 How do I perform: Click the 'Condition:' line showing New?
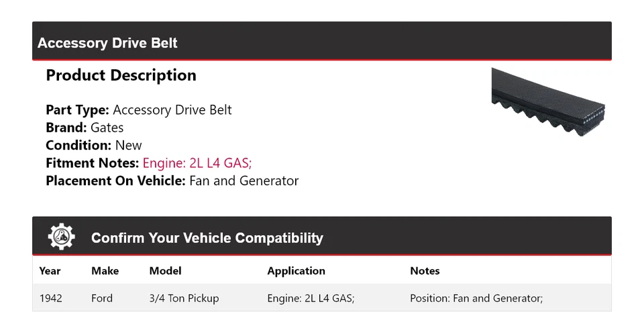(94, 145)
